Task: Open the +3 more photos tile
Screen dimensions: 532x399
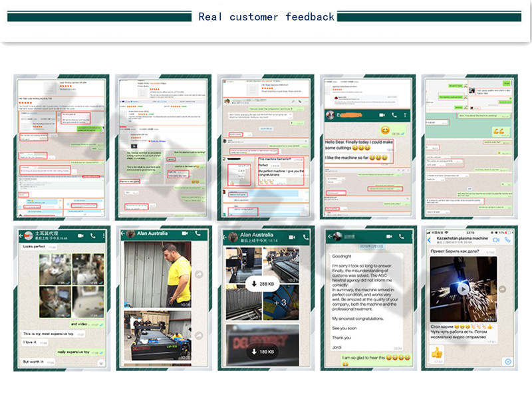Action: 281,303
